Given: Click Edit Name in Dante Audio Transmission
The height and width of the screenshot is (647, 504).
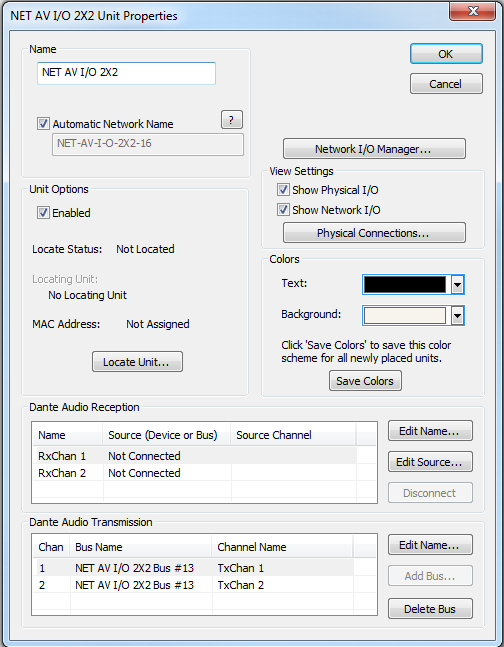Looking at the screenshot, I should (430, 545).
